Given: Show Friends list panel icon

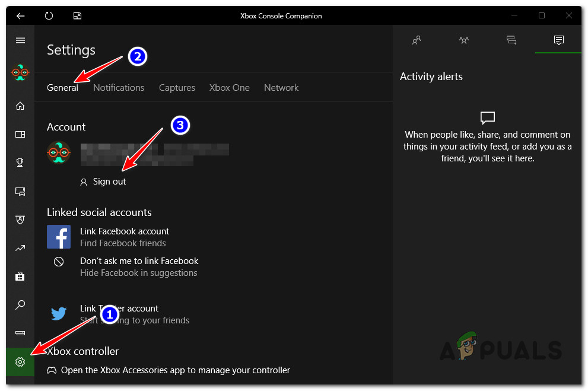Looking at the screenshot, I should [417, 40].
